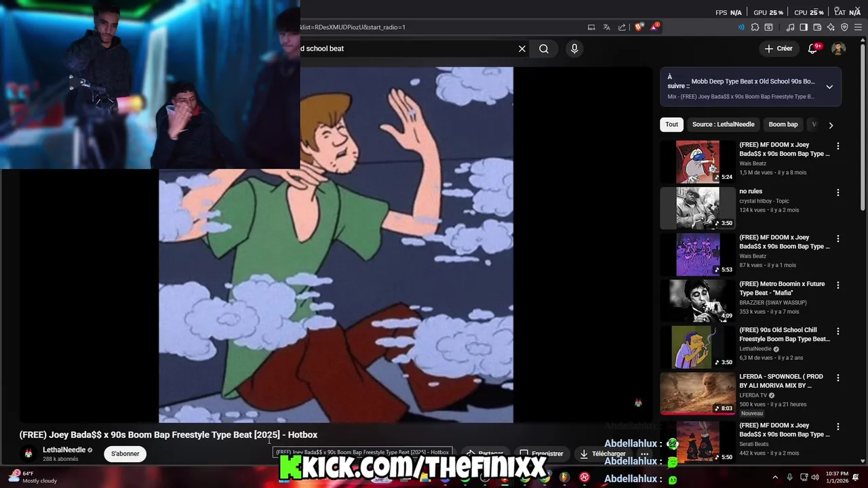Viewport: 868px width, 488px height.
Task: Open the Leo AI sparkle icon
Action: (x=831, y=27)
